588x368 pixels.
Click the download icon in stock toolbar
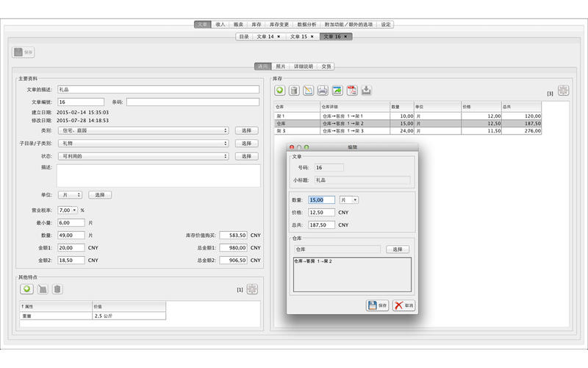(366, 91)
